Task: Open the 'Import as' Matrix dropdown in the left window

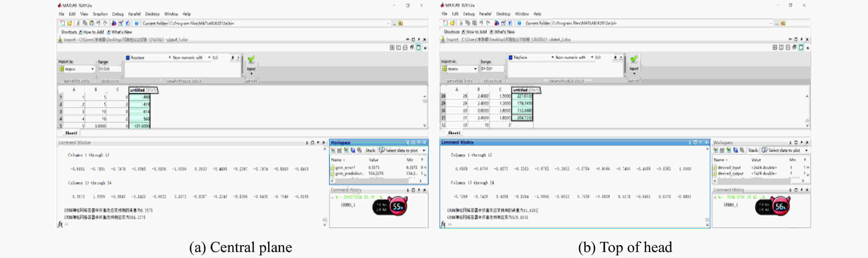Action: (x=92, y=69)
